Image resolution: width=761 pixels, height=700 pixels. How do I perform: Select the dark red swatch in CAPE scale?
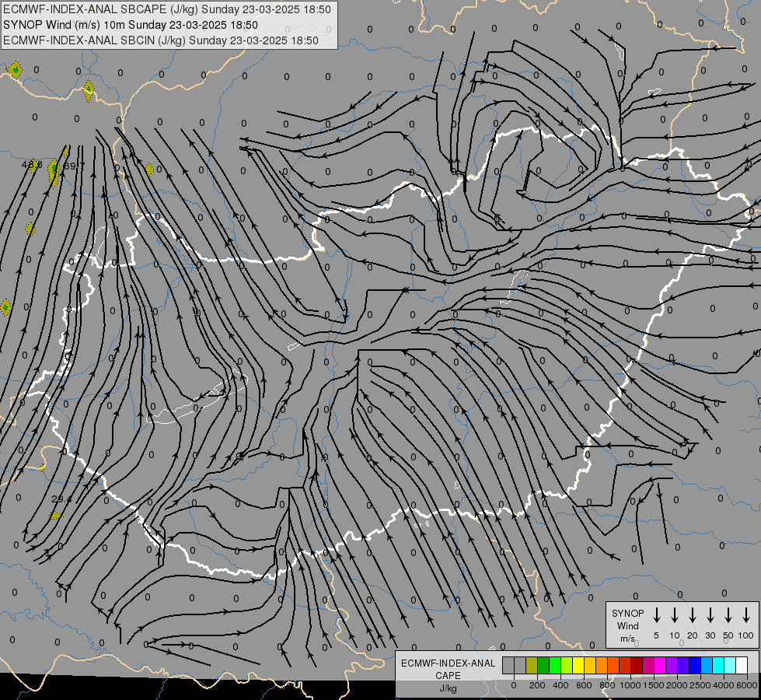pos(637,666)
